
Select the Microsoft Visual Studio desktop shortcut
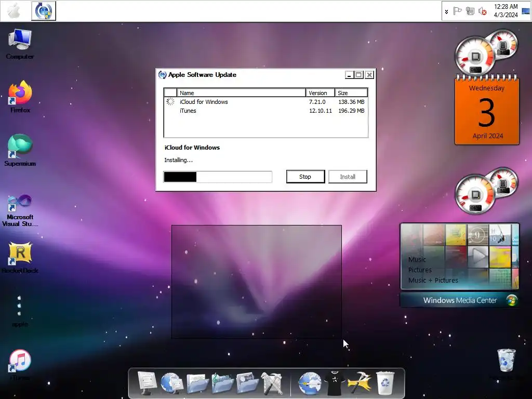[20, 210]
